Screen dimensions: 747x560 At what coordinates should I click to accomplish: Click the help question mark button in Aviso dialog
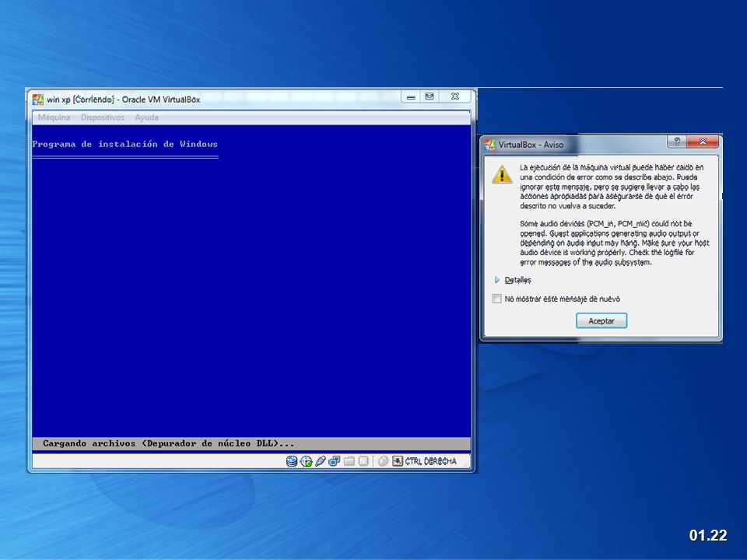tap(677, 142)
